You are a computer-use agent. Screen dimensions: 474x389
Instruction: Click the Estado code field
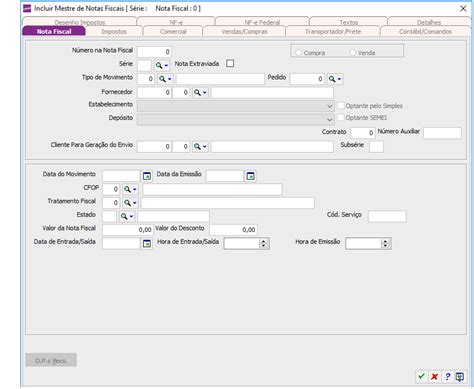click(109, 216)
